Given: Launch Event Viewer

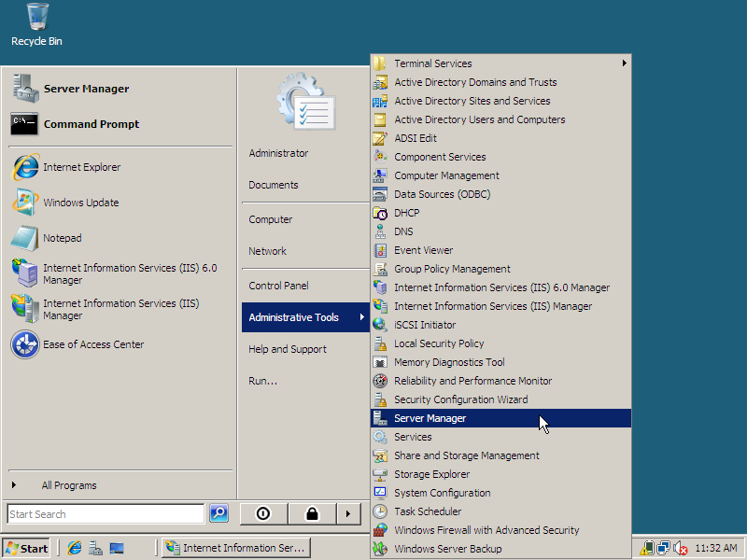Looking at the screenshot, I should (500, 250).
